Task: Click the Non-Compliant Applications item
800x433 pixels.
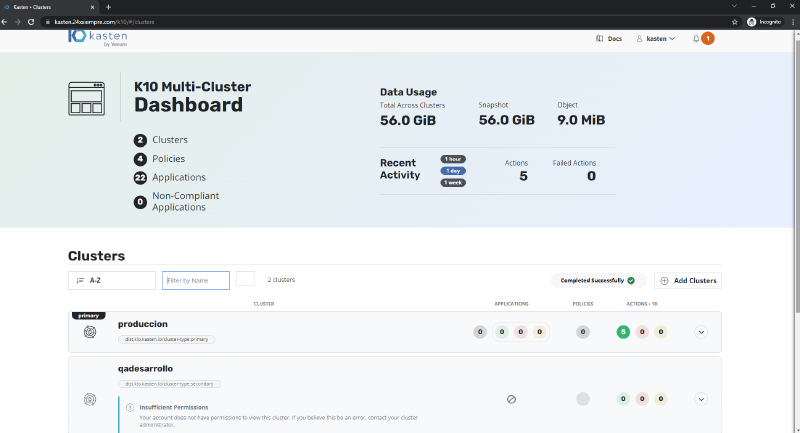Action: pyautogui.click(x=177, y=202)
